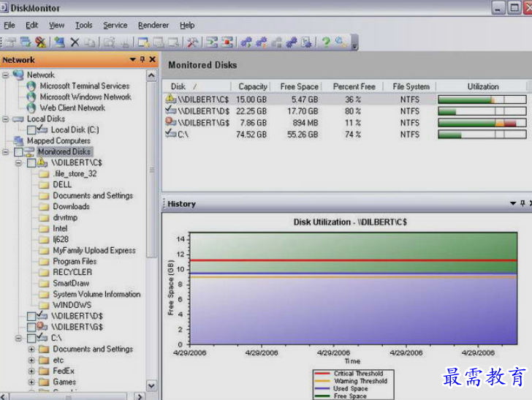Screen dimensions: 532x400
Task: Click the magnifier search toolbar icon
Action: (341, 42)
